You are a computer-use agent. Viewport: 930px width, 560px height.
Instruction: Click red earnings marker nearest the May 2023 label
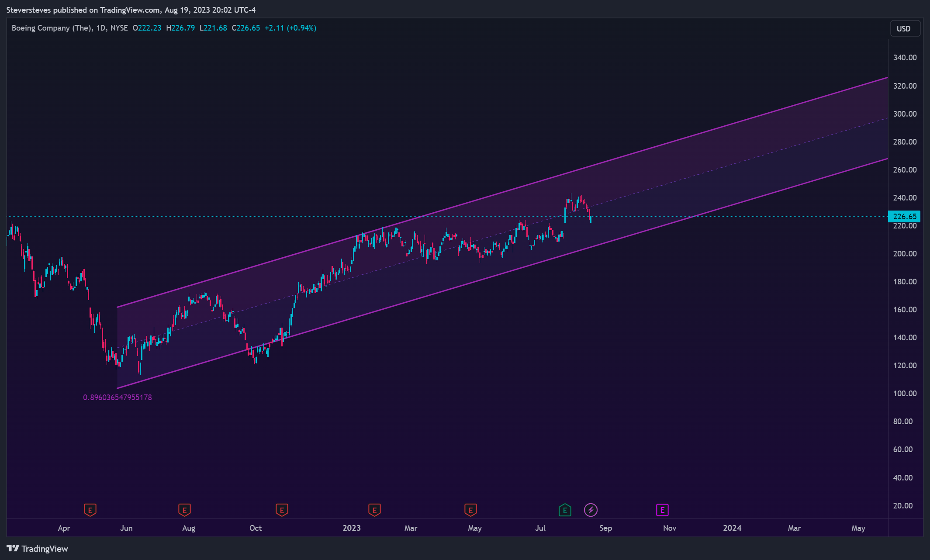[470, 510]
